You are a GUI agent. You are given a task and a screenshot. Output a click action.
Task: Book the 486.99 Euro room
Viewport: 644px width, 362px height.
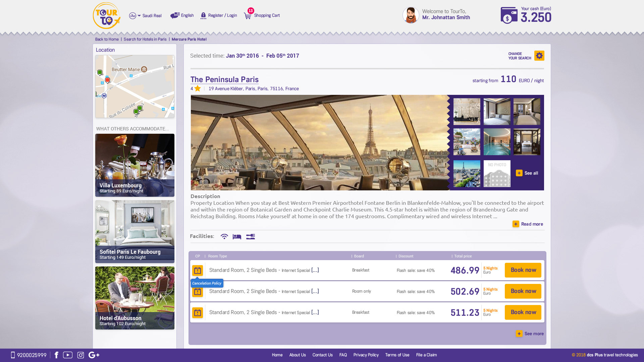coord(523,270)
